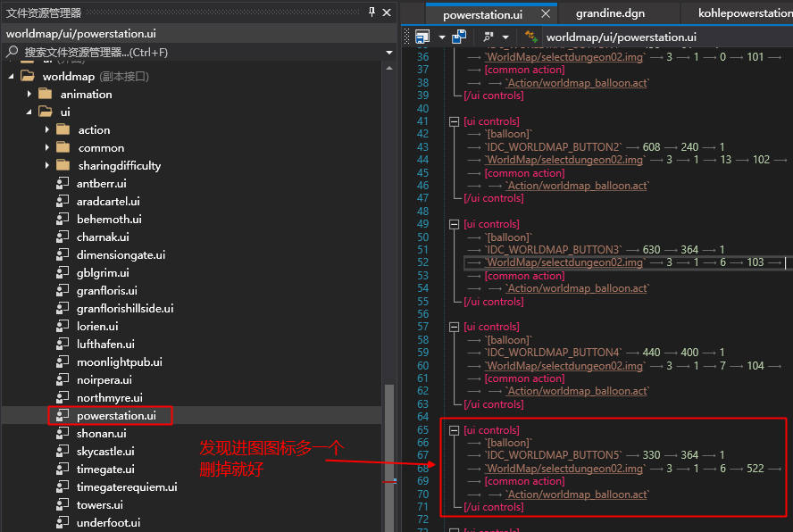
Task: Open worldmap_balloon.act link on line 38
Action: coord(577,82)
